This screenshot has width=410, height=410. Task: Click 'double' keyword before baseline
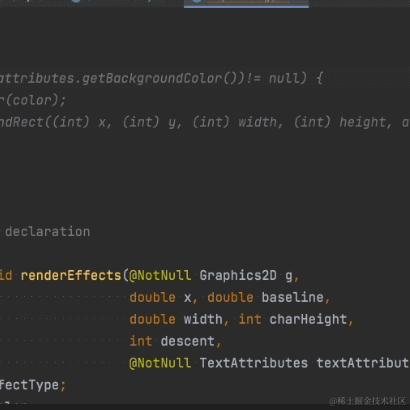[230, 297]
